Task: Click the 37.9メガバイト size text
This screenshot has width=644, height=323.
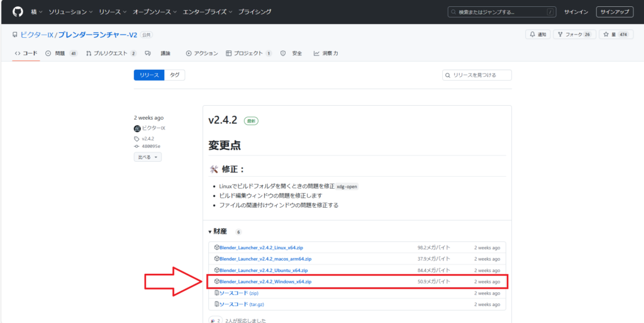Action: pos(434,259)
